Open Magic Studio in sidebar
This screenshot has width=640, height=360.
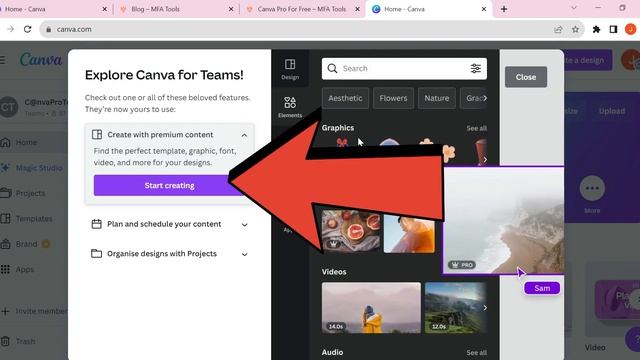[39, 168]
